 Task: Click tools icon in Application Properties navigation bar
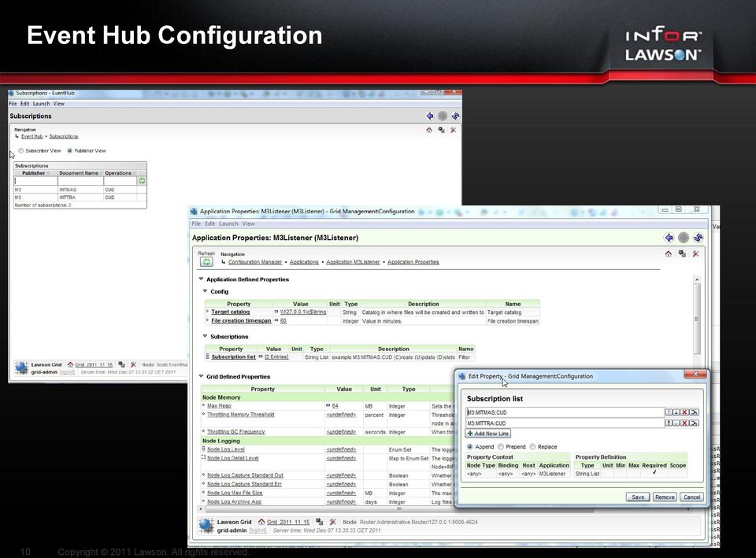695,254
